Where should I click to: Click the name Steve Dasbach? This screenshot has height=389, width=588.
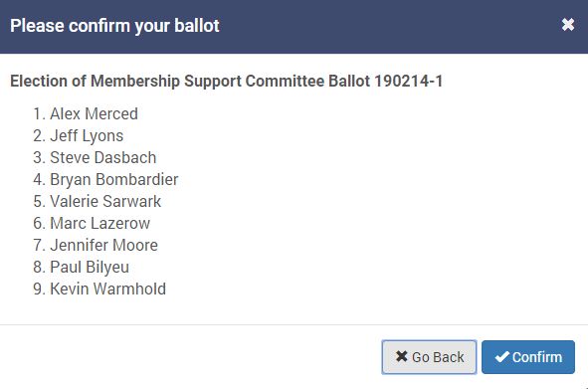pos(103,157)
